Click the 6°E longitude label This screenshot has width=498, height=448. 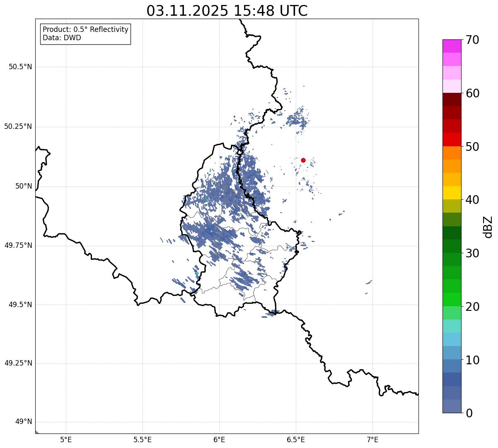point(219,440)
